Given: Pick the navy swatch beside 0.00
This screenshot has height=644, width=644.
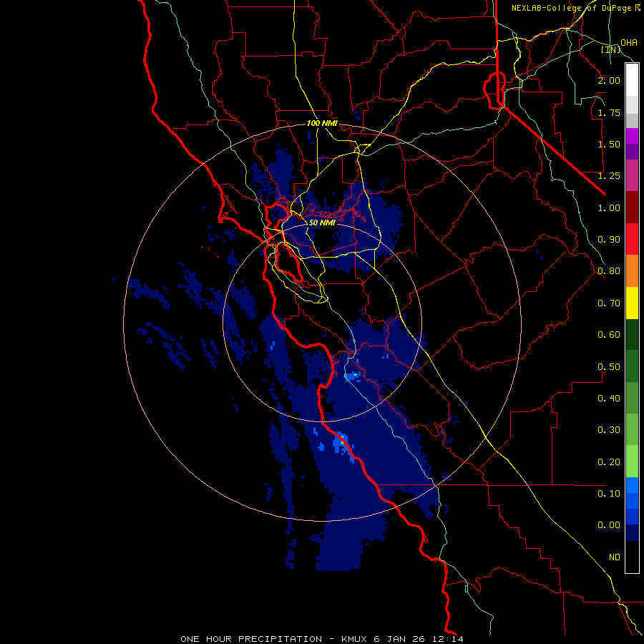Looking at the screenshot, I should pyautogui.click(x=632, y=532).
